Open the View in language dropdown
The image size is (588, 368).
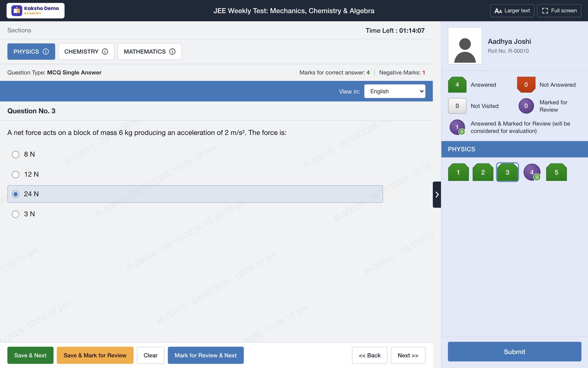point(395,91)
